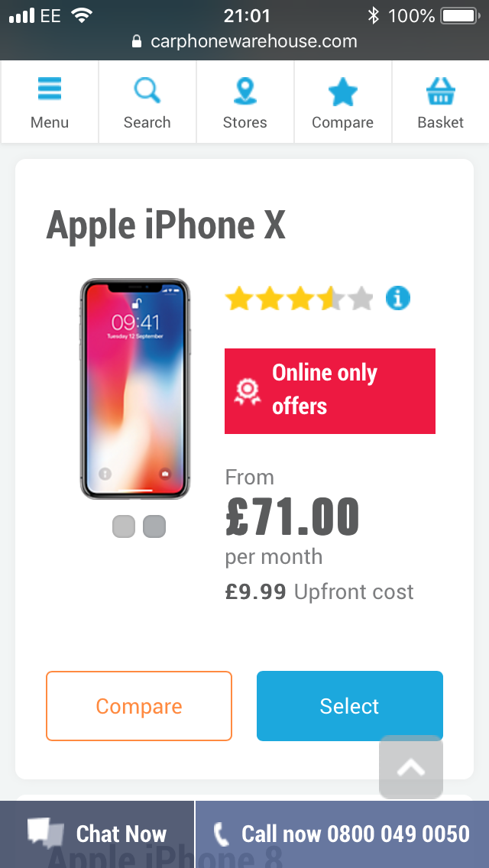Tap the iPhone X product image
Screen dimensions: 489x868
pos(135,389)
